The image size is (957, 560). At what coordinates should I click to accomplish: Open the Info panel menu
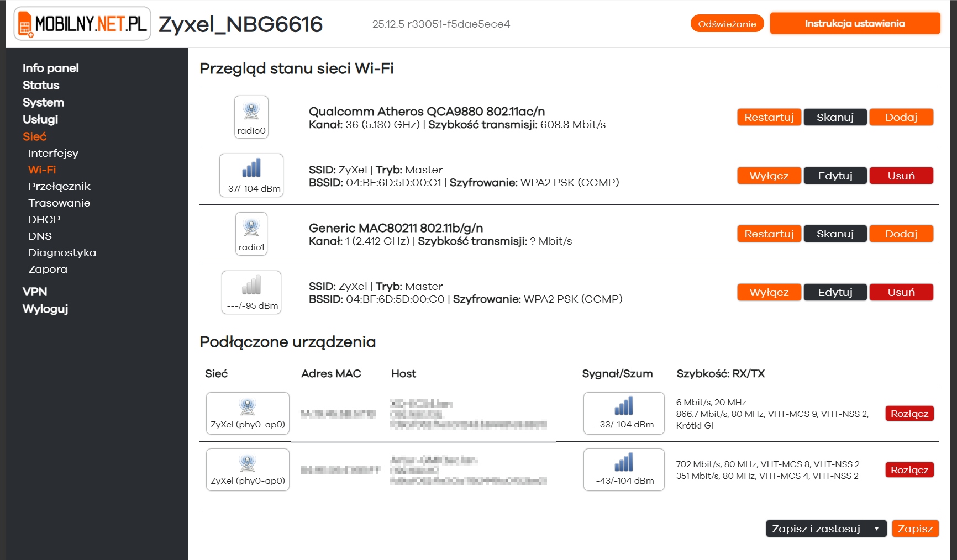(x=50, y=68)
